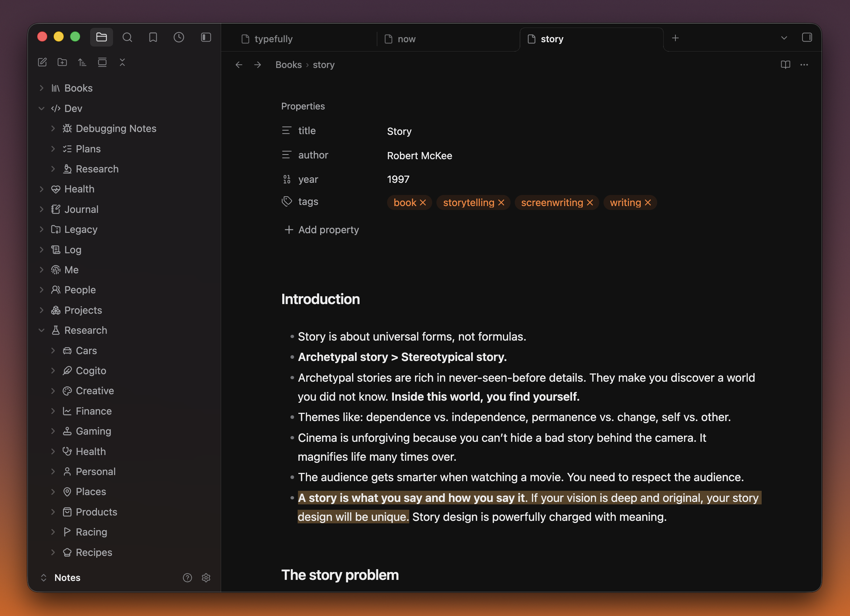The width and height of the screenshot is (850, 616).
Task: Remove the book tag
Action: [x=423, y=203]
